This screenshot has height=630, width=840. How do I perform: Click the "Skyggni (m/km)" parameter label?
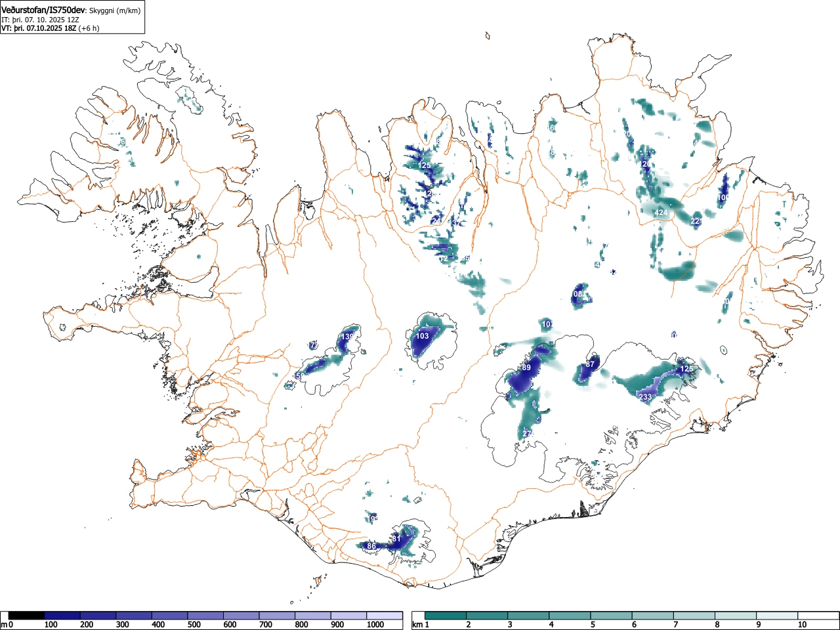click(115, 10)
